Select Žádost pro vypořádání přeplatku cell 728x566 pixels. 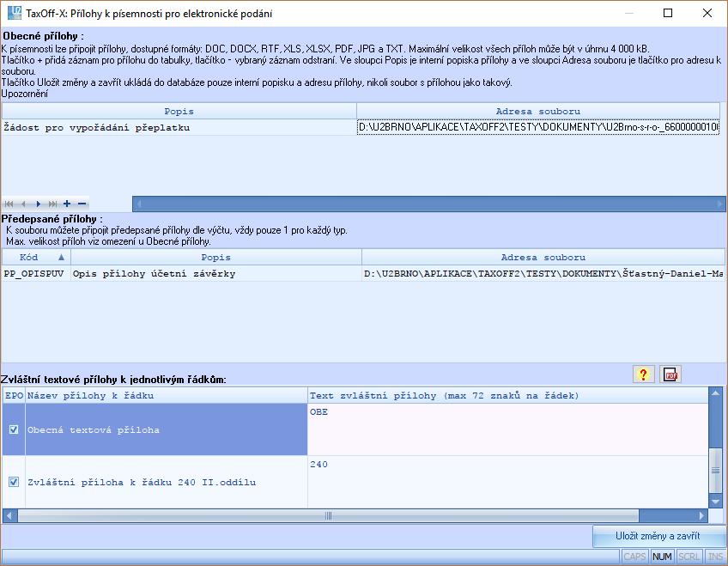(179, 127)
